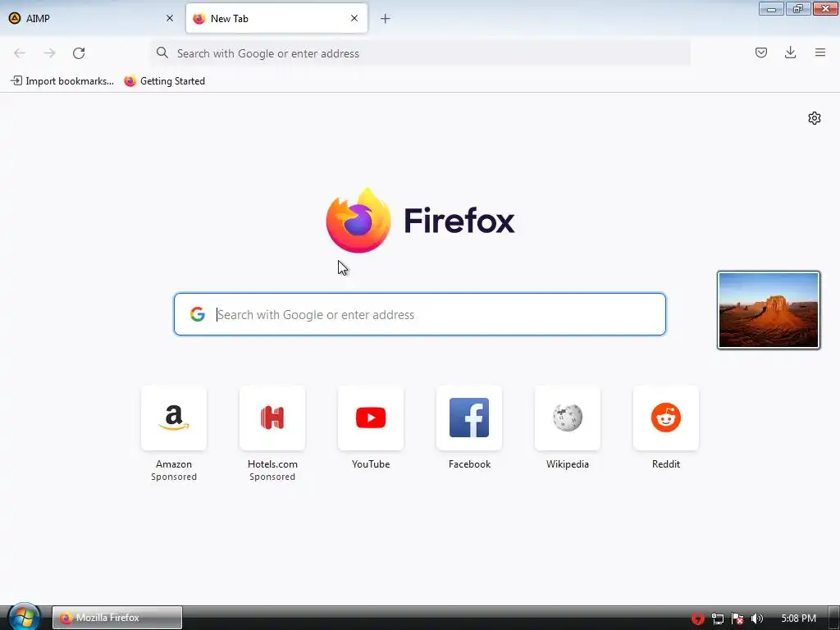The image size is (840, 630).
Task: Restore down the Firefox window
Action: [798, 8]
